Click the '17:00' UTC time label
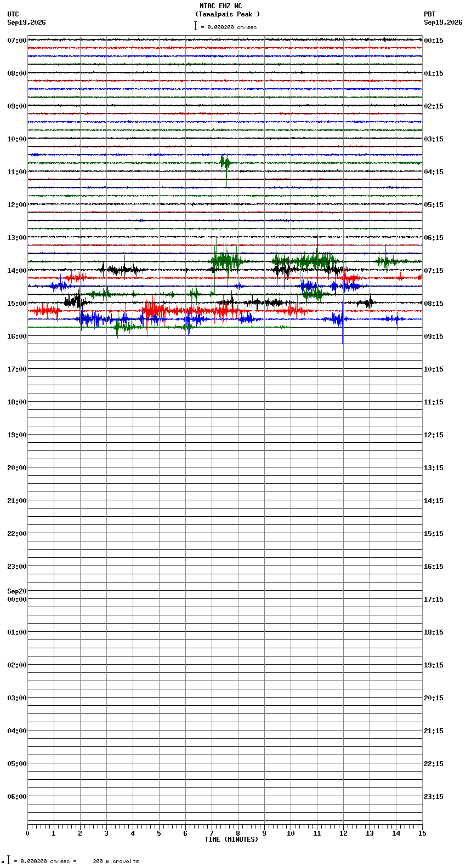This screenshot has height=868, width=466. (17, 369)
